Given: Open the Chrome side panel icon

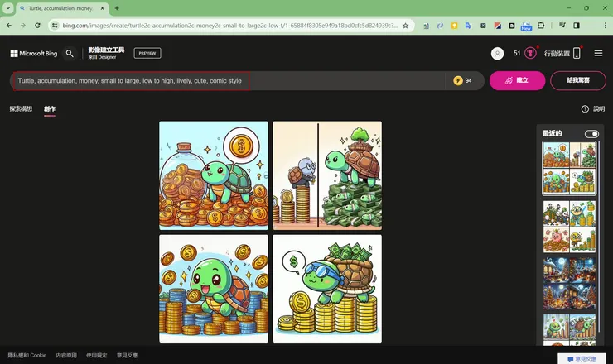Looking at the screenshot, I should click(577, 26).
